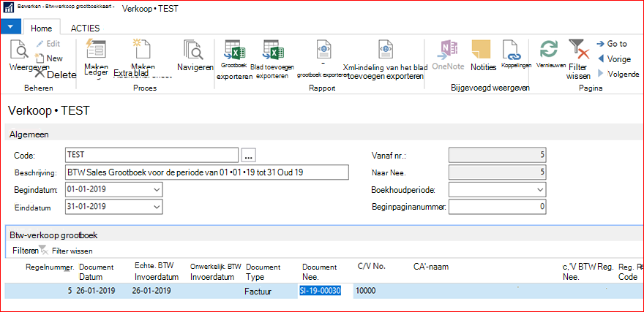Open the Einddatum date dropdown
This screenshot has width=644, height=312.
[157, 207]
